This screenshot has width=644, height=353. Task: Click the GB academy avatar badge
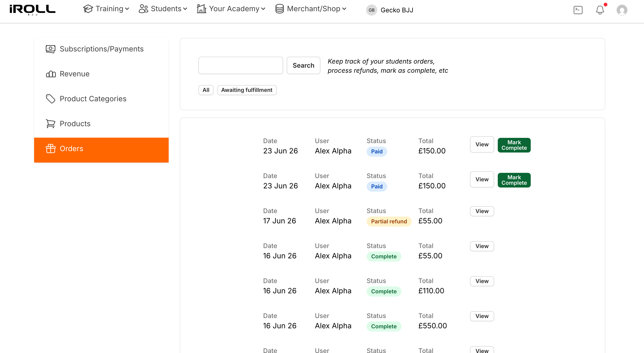tap(371, 10)
